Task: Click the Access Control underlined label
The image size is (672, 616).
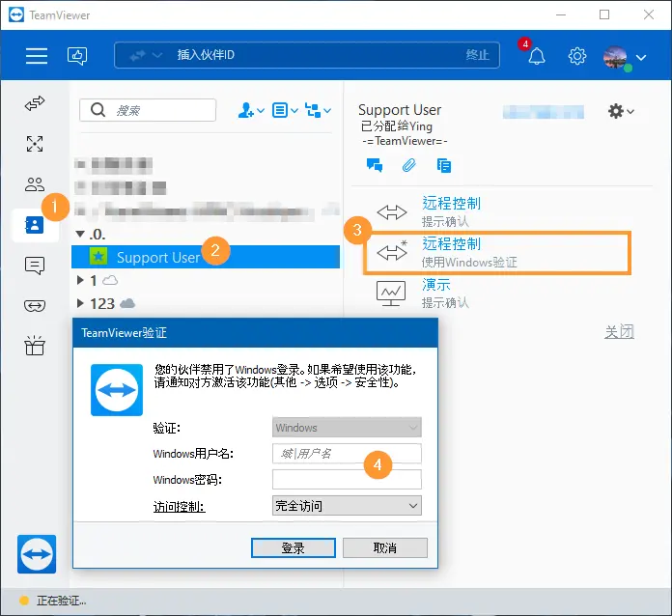Action: tap(180, 507)
